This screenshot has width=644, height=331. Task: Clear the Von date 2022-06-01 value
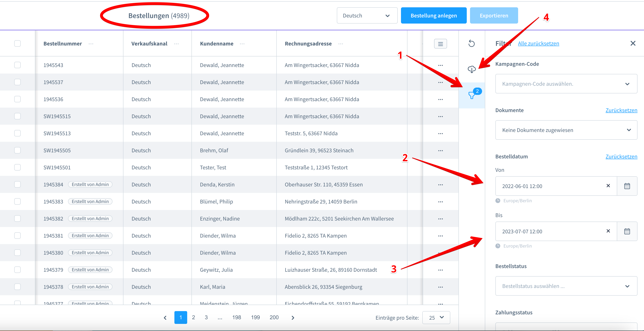pyautogui.click(x=608, y=186)
